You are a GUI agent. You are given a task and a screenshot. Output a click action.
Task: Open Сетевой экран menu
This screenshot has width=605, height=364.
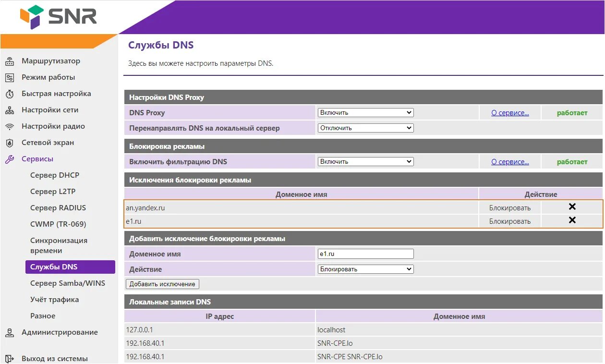48,143
